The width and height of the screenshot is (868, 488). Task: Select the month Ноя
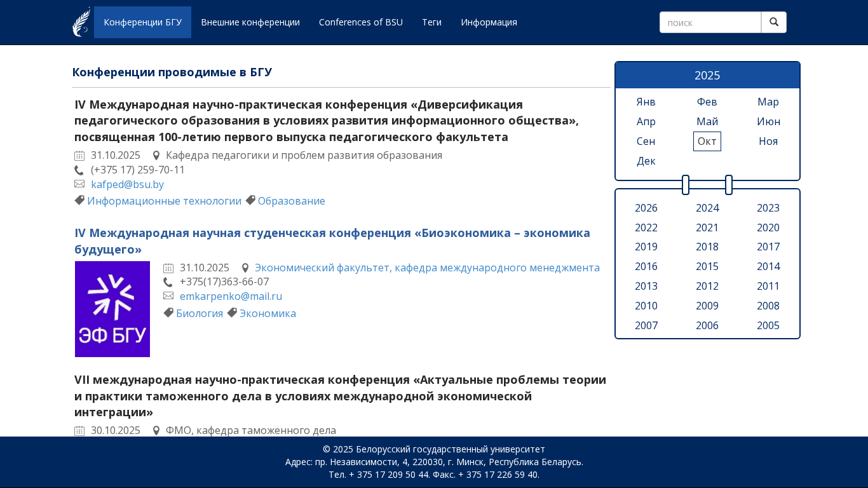coord(768,141)
